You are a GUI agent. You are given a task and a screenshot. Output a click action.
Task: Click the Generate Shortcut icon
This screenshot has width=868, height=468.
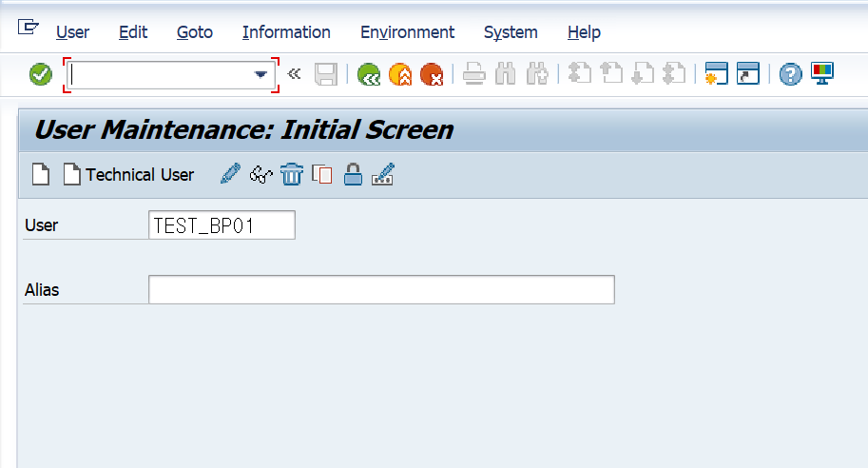pos(748,73)
